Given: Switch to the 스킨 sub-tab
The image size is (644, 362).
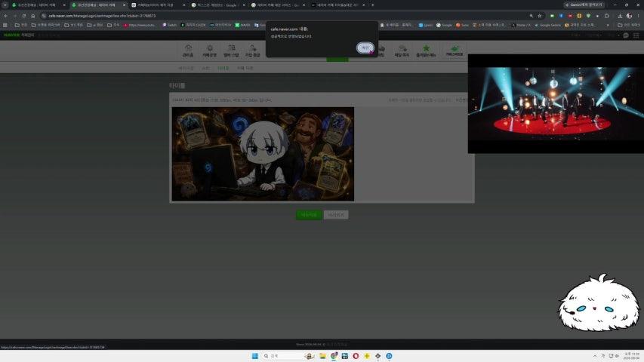Looking at the screenshot, I should point(205,68).
